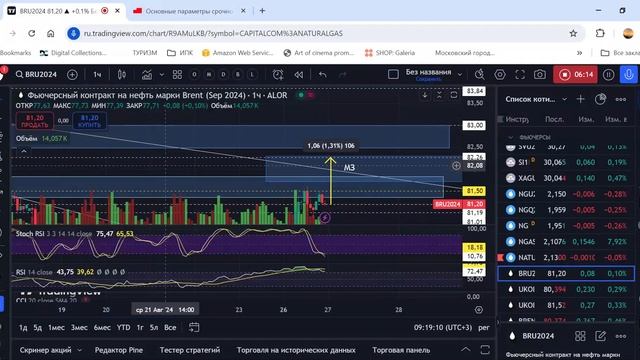Open the go-to-date calendar icon

pos(194,327)
